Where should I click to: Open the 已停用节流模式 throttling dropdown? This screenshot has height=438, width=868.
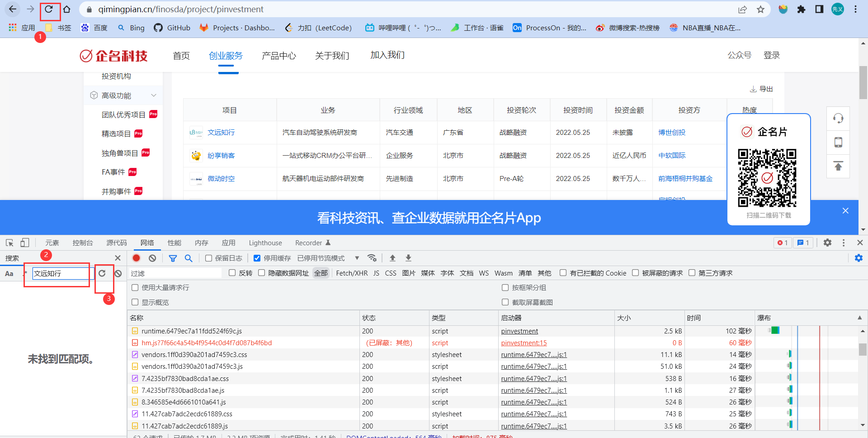328,258
